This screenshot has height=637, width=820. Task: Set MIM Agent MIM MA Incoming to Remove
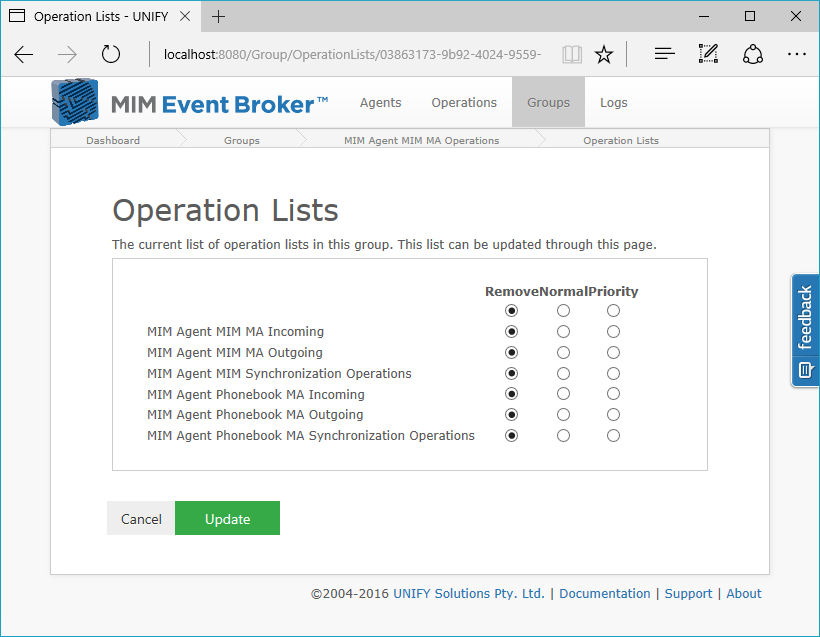point(511,332)
